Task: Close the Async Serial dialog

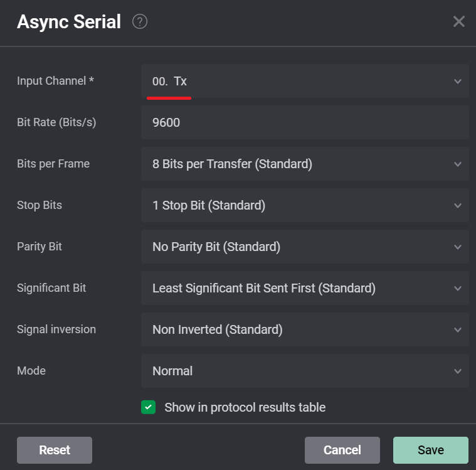Action: pos(458,22)
